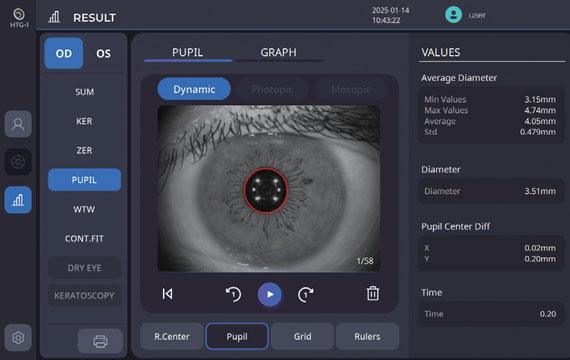
Task: Click the Y 0.20mm center diff
Action: (x=490, y=259)
